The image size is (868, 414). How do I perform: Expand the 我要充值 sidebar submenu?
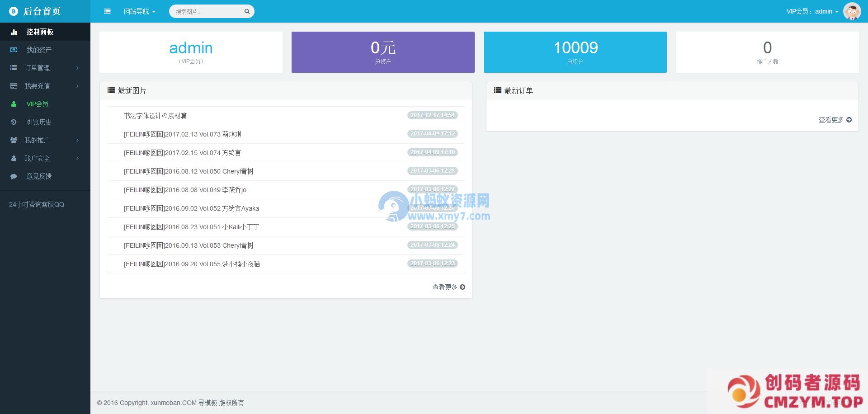coord(45,86)
